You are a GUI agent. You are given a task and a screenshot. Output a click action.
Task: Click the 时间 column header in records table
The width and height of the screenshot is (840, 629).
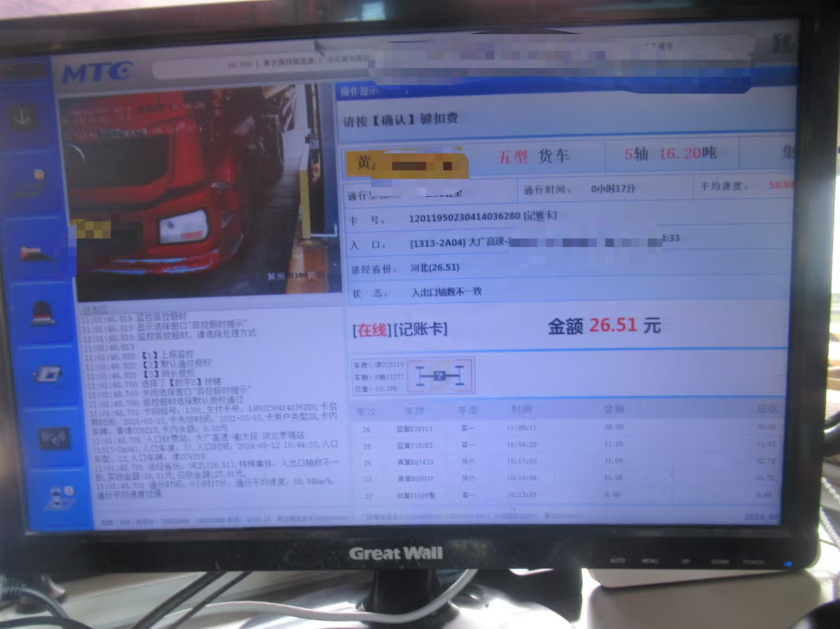[x=521, y=409]
